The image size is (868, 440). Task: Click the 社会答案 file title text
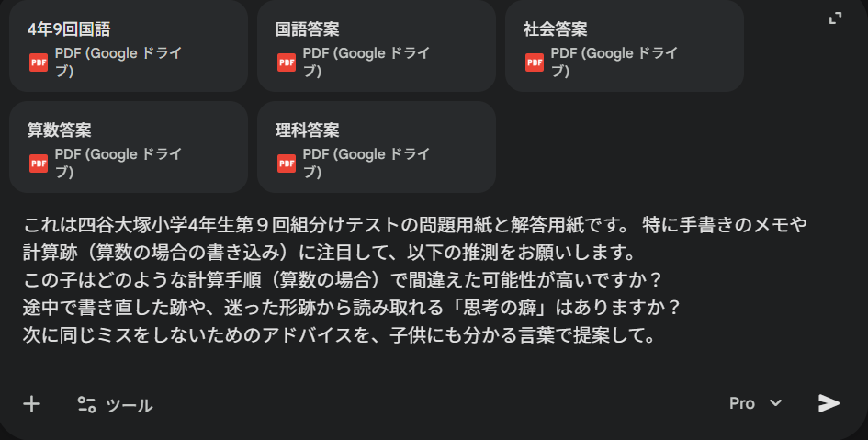[x=556, y=29]
